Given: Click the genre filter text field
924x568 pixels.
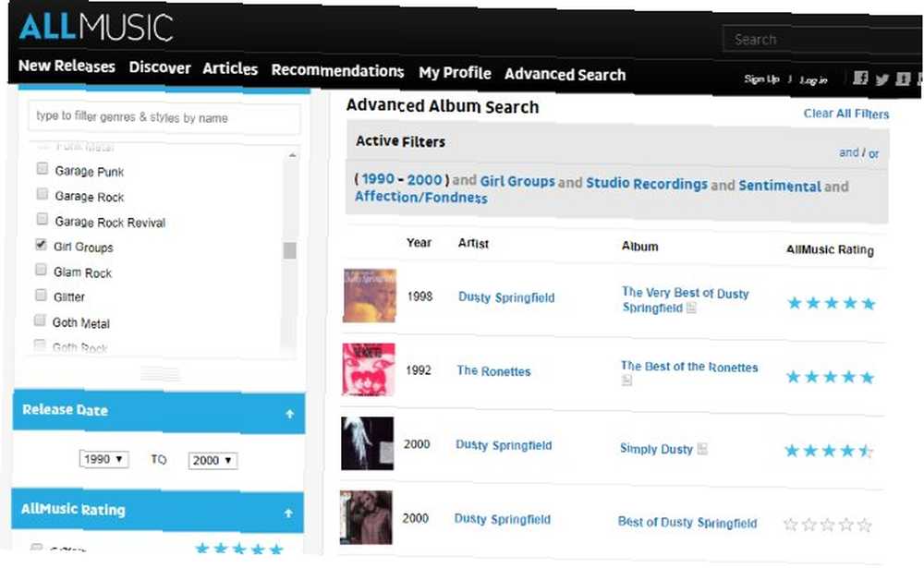Looking at the screenshot, I should [x=164, y=118].
